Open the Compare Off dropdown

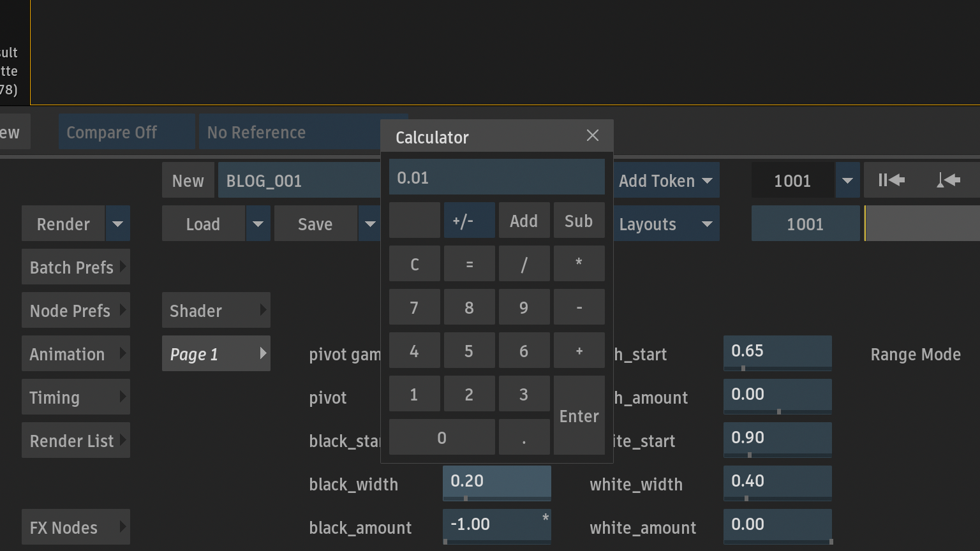coord(126,132)
